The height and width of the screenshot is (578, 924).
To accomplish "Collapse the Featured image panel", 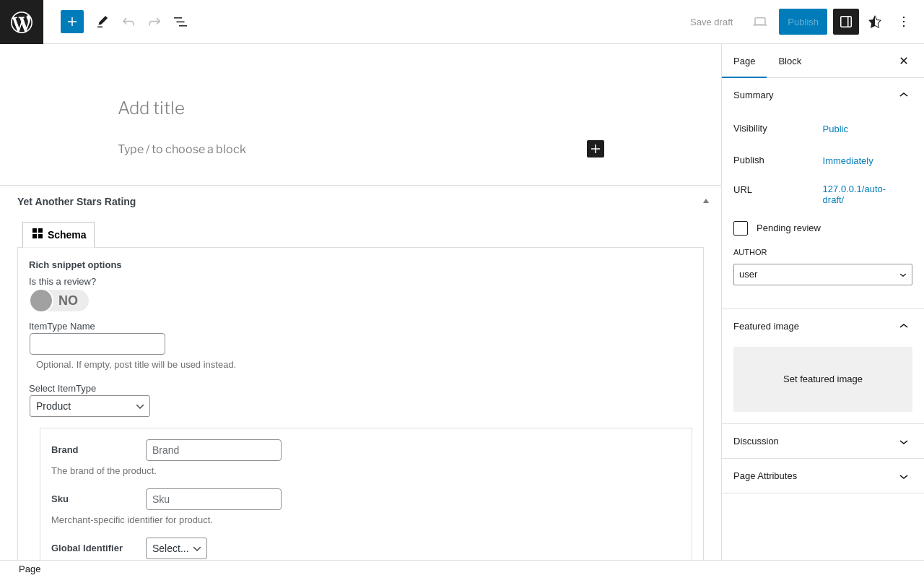I will point(823,326).
